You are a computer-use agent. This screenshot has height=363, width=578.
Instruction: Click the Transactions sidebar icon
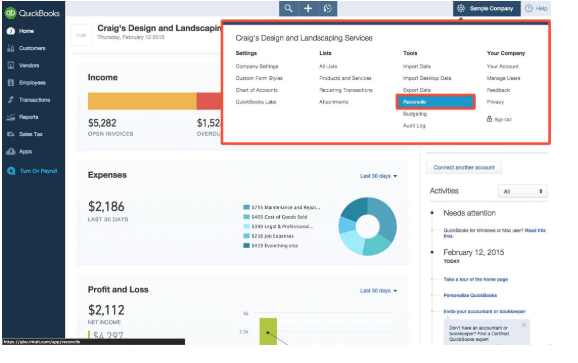point(11,100)
